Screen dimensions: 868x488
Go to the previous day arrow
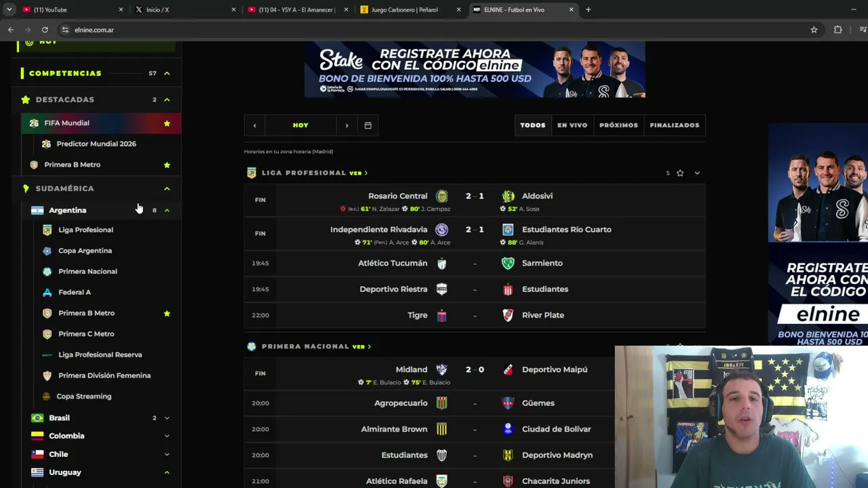[254, 125]
